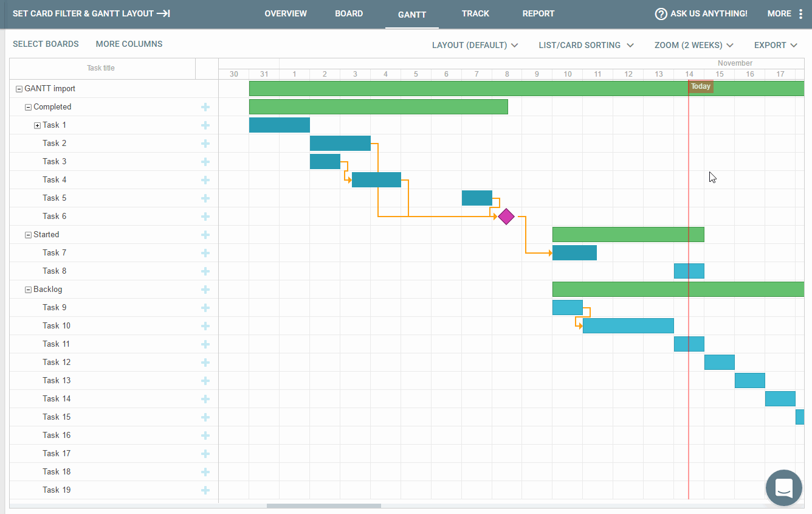Viewport: 812px width, 514px height.
Task: Open the LAYOUT (DEFAULT) dropdown
Action: (475, 45)
